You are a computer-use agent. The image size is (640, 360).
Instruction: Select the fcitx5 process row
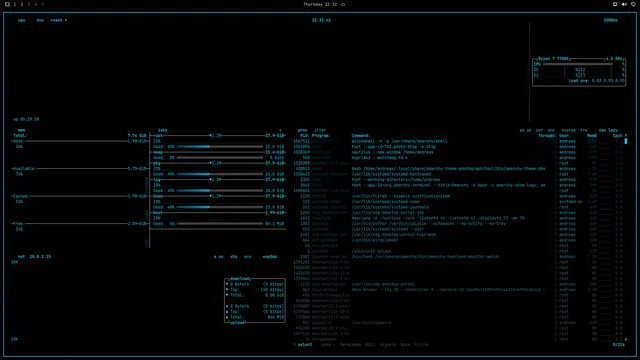click(x=458, y=196)
